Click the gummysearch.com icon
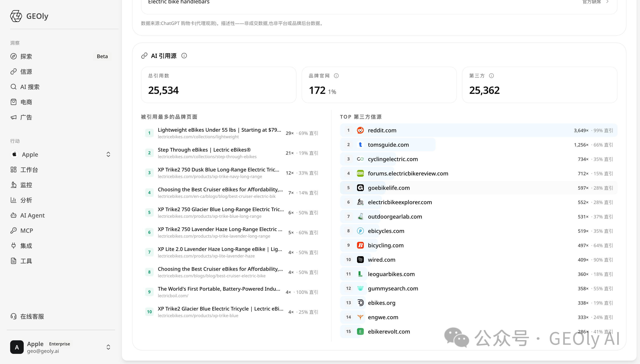This screenshot has width=640, height=364. 360,288
